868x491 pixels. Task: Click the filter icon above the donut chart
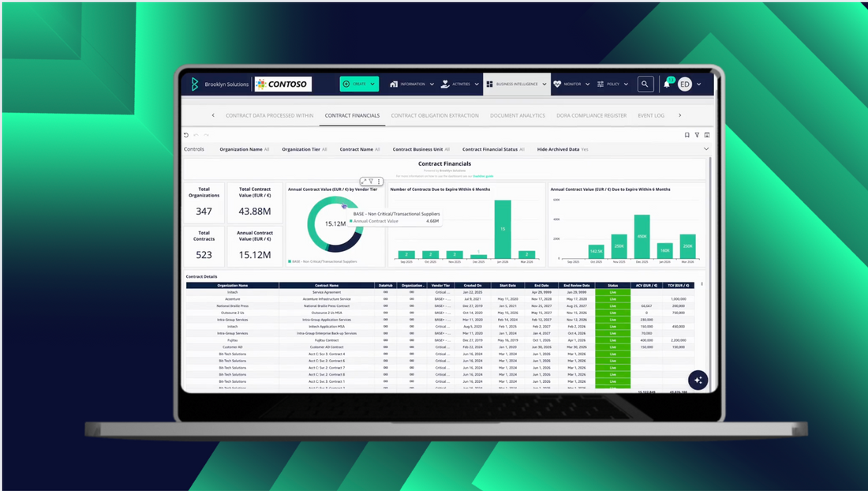click(x=371, y=181)
